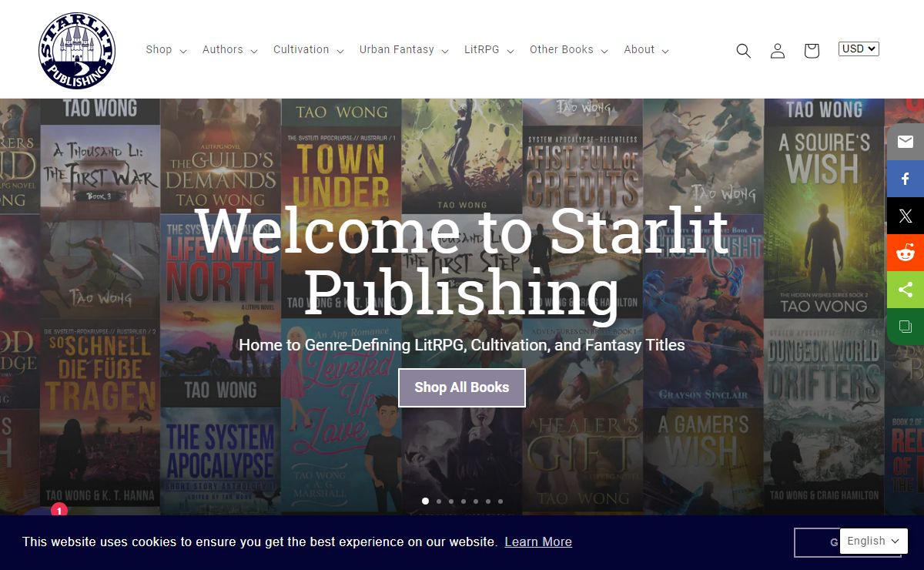Click the cookie notice message text
Viewport: 924px width, 570px height.
click(259, 541)
